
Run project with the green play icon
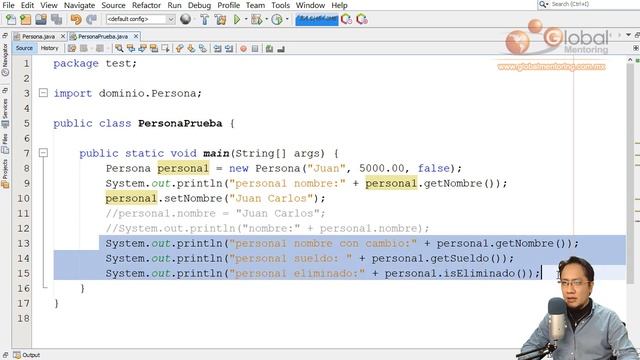click(x=237, y=19)
